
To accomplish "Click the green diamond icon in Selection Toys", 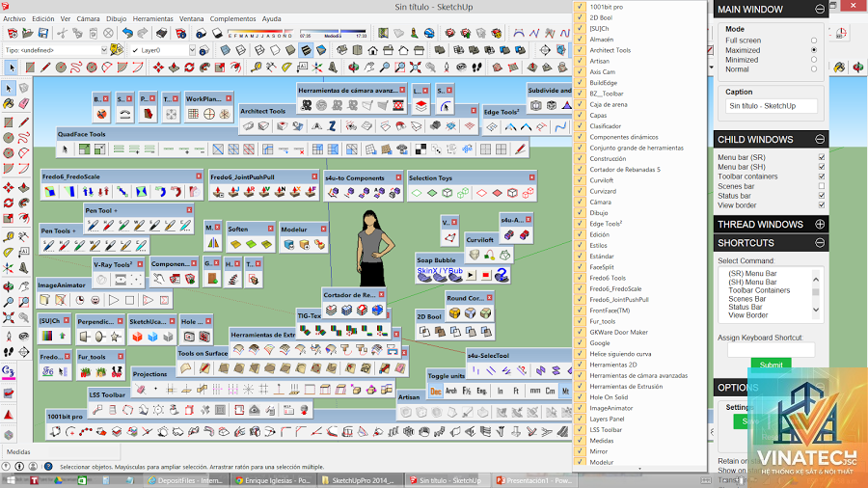I will 432,193.
